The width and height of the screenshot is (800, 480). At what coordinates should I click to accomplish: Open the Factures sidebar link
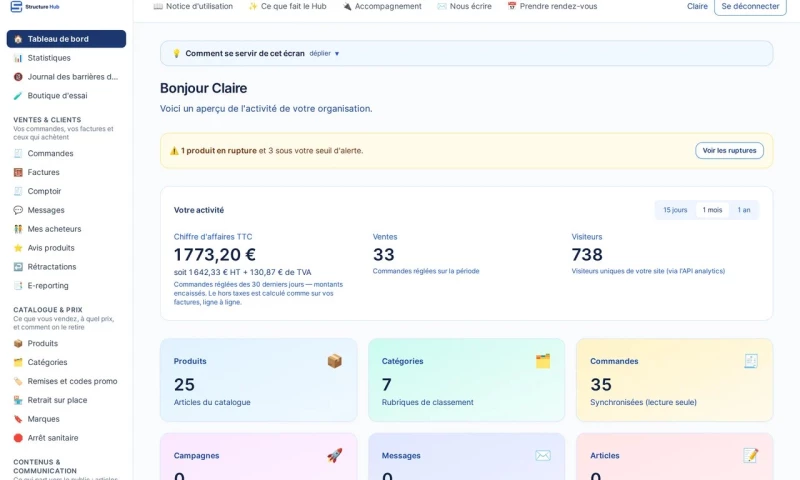point(66,172)
